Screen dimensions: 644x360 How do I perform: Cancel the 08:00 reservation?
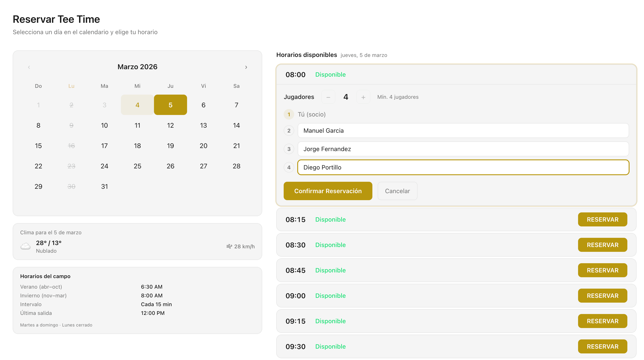397,191
